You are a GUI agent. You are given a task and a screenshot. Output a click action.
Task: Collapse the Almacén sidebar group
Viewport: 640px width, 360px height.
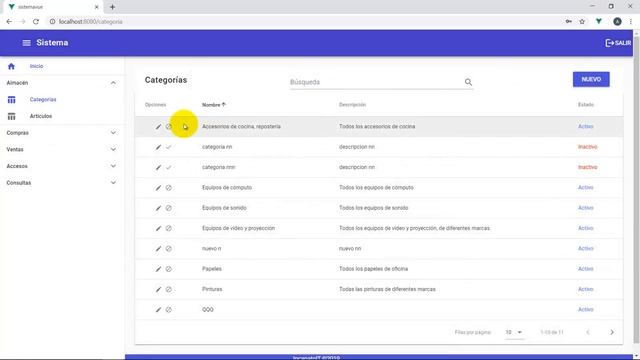(113, 83)
